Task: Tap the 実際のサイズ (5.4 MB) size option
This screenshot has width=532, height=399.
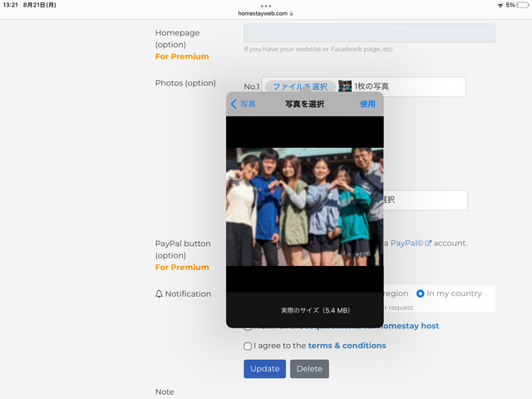Action: pos(315,310)
